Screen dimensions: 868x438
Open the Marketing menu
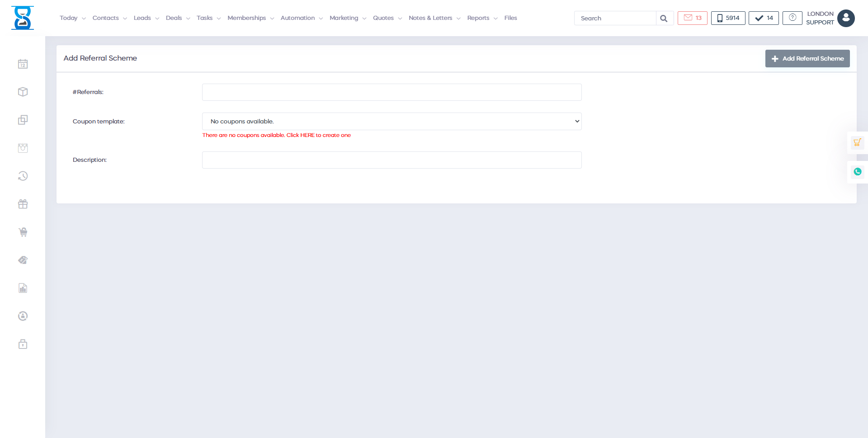click(x=344, y=18)
